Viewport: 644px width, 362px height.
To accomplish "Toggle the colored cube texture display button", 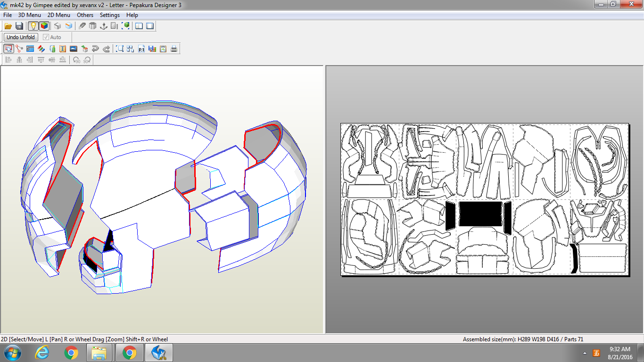I will [x=44, y=26].
